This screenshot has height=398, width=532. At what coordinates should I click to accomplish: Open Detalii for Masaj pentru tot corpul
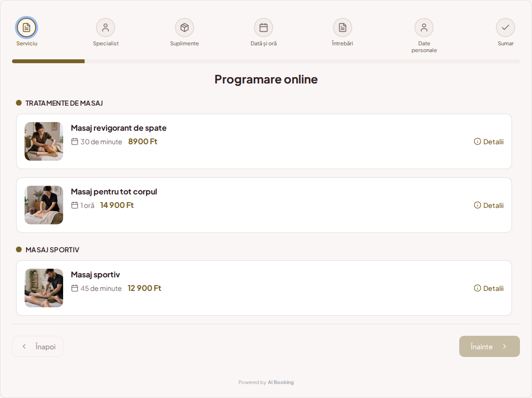click(489, 205)
